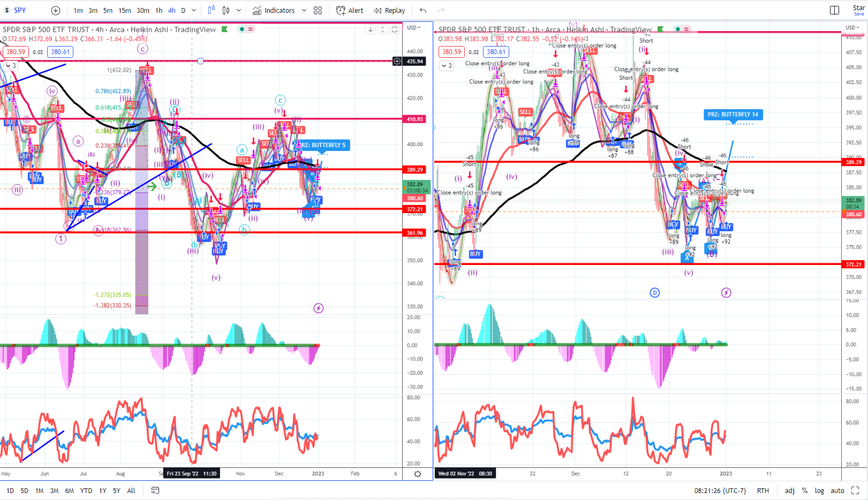The width and height of the screenshot is (868, 500).
Task: Open the Indicators dialog
Action: point(274,10)
